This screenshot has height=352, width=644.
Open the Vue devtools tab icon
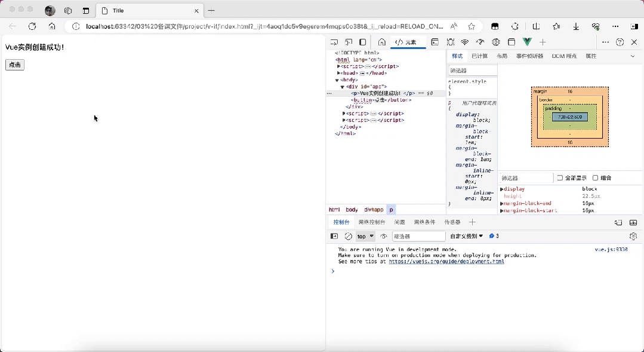coord(527,42)
